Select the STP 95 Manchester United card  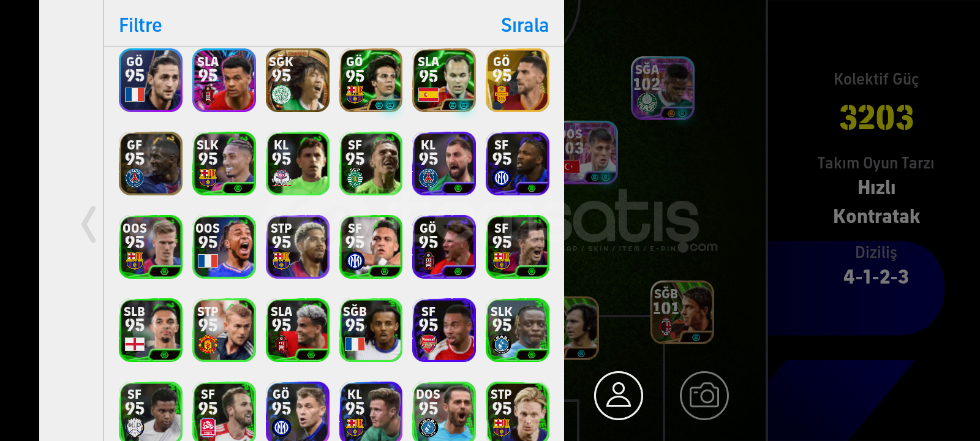pyautogui.click(x=224, y=330)
